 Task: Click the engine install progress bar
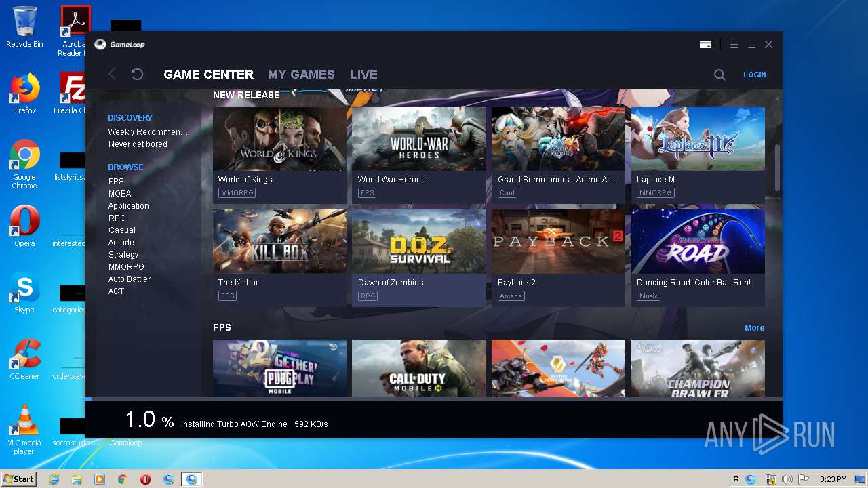tap(433, 399)
